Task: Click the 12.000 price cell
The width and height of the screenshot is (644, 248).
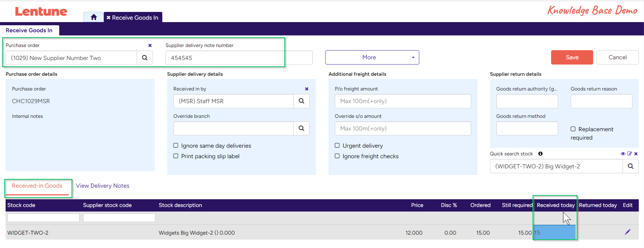Action: click(x=414, y=233)
